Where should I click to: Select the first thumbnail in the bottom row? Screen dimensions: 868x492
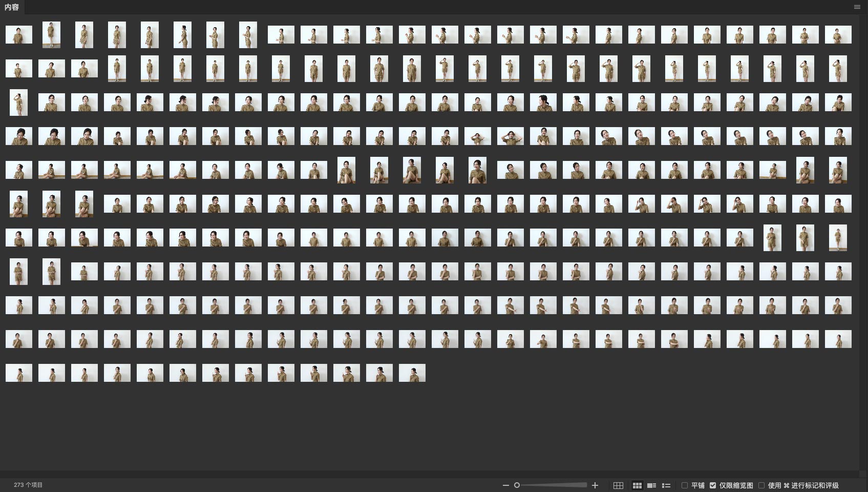[x=19, y=373]
